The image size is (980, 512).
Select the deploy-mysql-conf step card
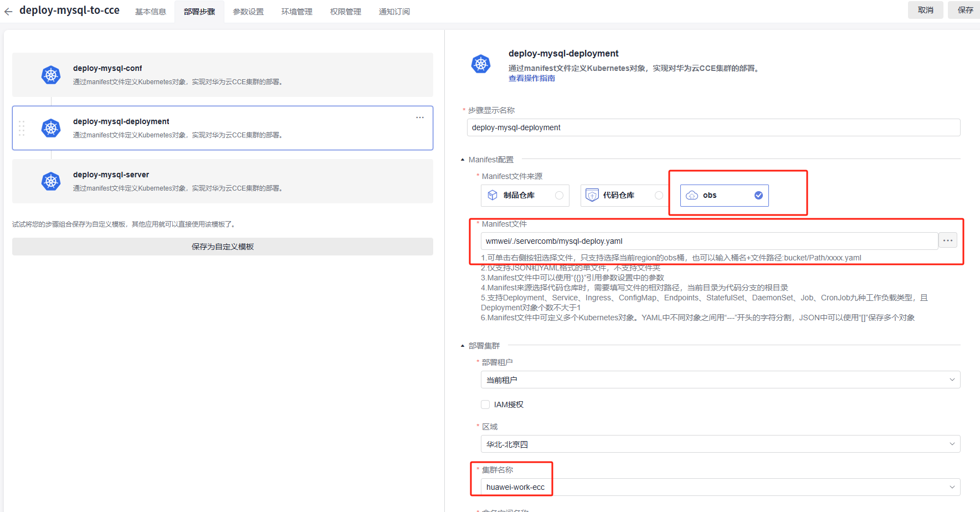[x=223, y=75]
